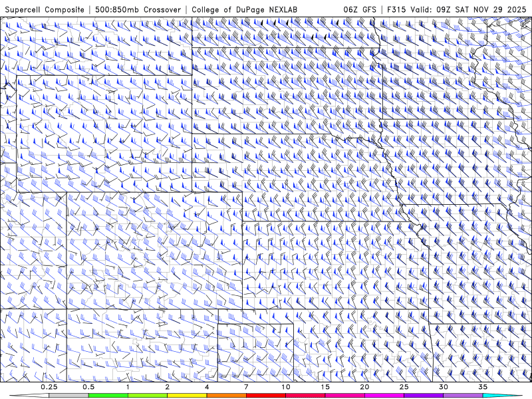Select the "500:850mb Crossover" header label
The image size is (532, 399).
click(x=138, y=9)
